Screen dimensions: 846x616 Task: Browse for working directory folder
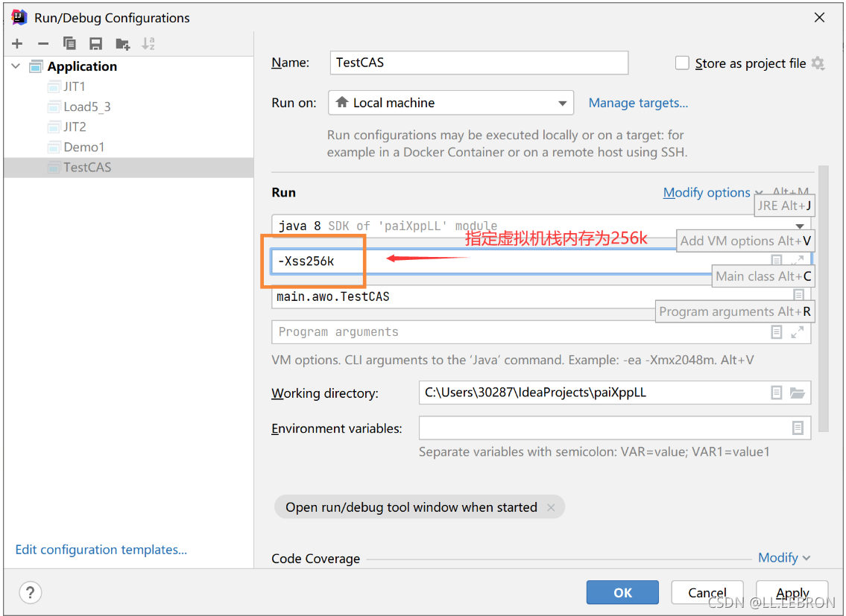[x=798, y=393]
